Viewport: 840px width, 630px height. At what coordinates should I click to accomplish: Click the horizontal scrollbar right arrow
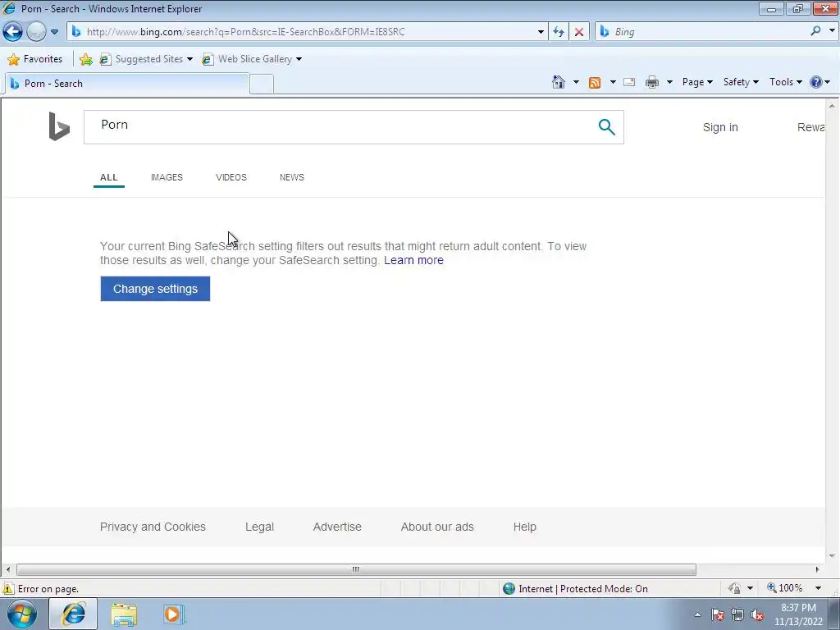(x=818, y=569)
